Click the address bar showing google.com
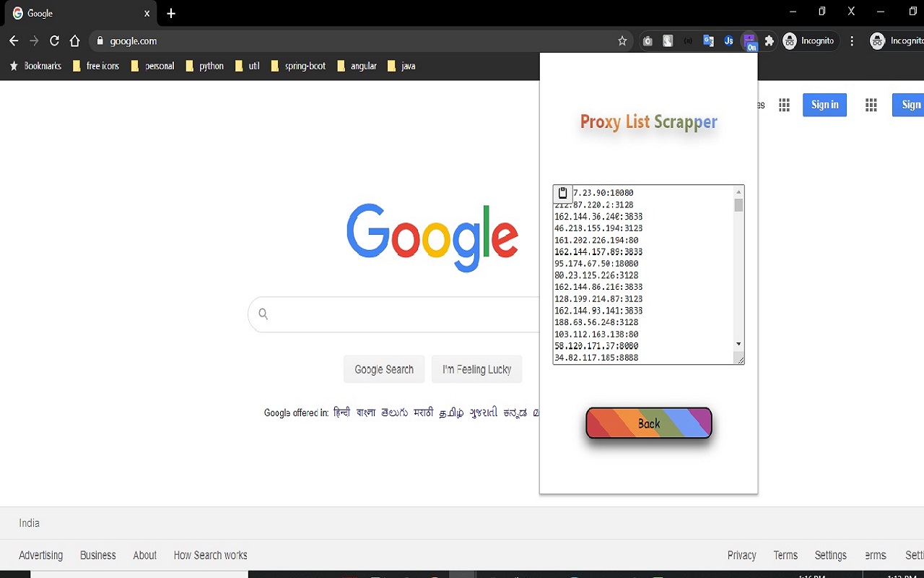The width and height of the screenshot is (924, 578). point(361,41)
